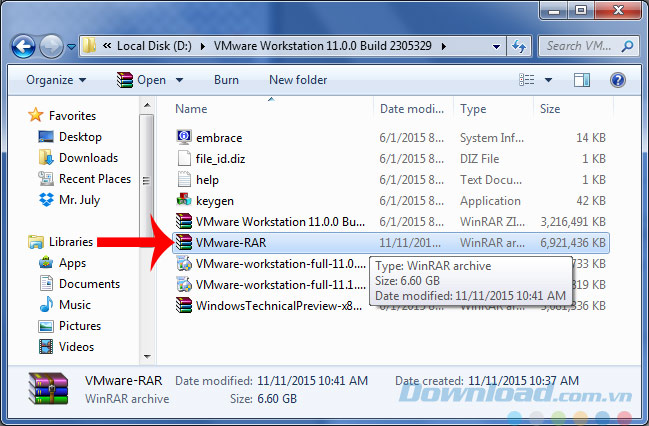649x426 pixels.
Task: Select Local Disk (D:) in address path
Action: [154, 46]
